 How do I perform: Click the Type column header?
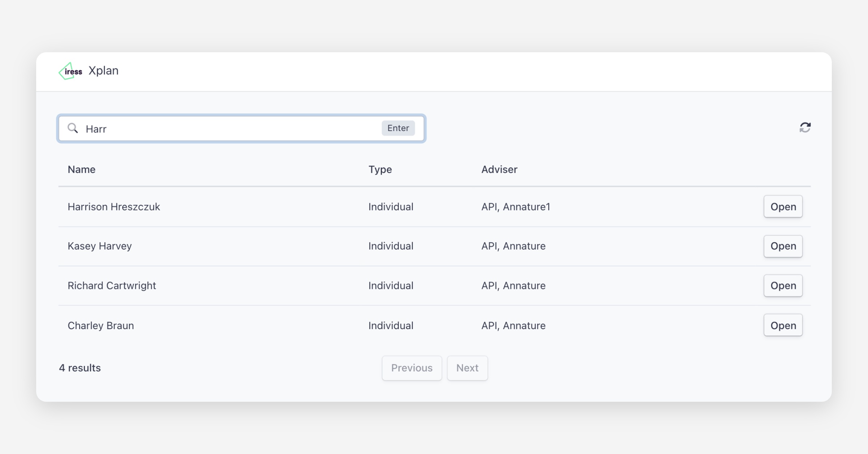point(380,169)
